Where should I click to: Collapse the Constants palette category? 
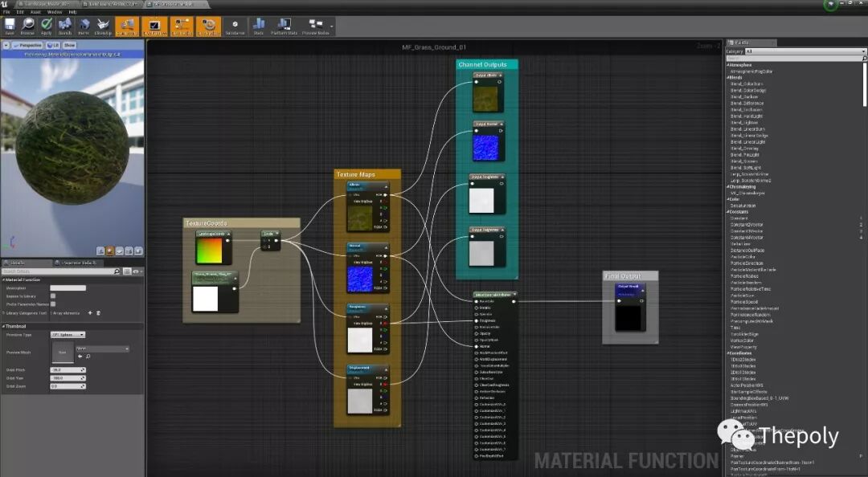point(728,212)
